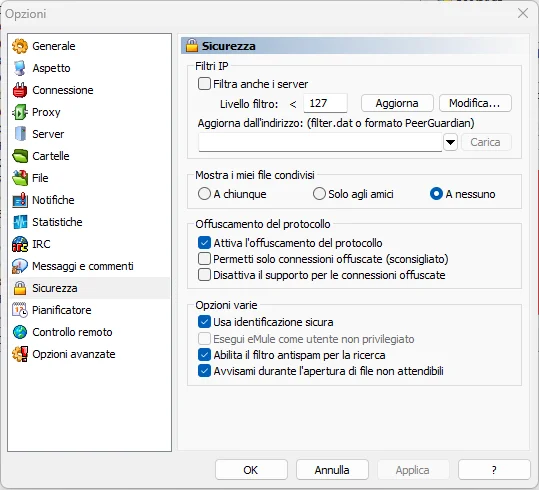Close the Opzioni dialog

(x=523, y=13)
